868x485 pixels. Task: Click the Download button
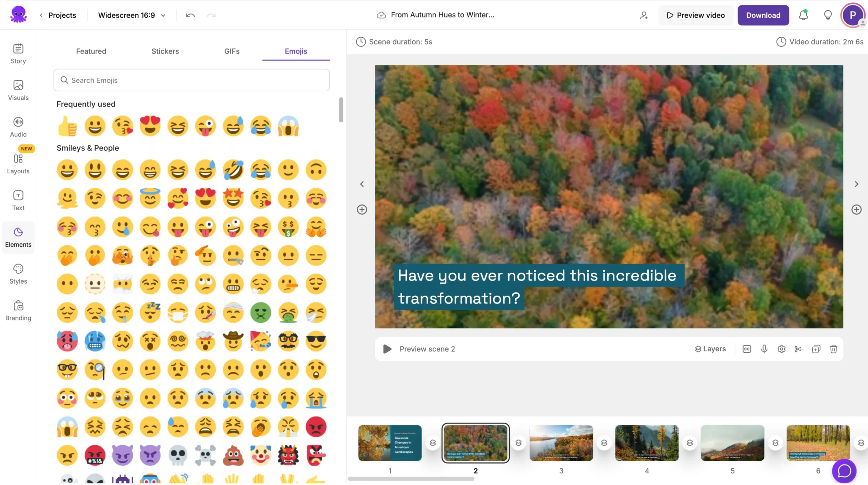(763, 15)
